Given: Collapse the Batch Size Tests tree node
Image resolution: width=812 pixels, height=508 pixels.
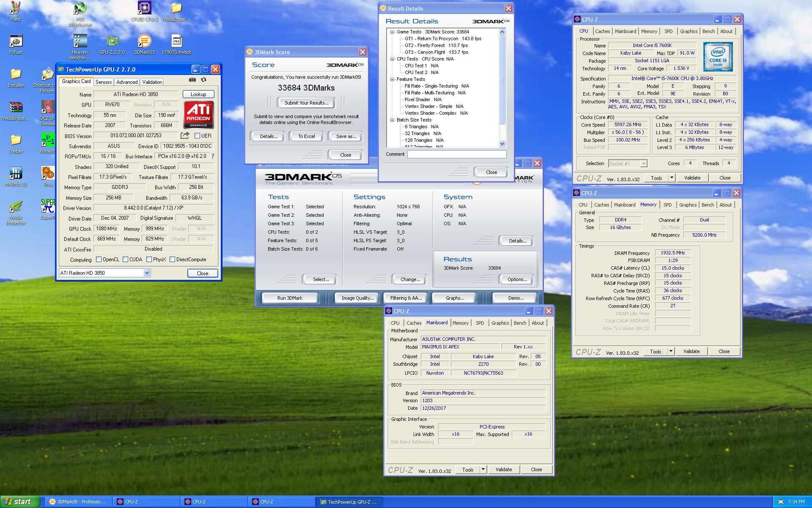Looking at the screenshot, I should (392, 120).
